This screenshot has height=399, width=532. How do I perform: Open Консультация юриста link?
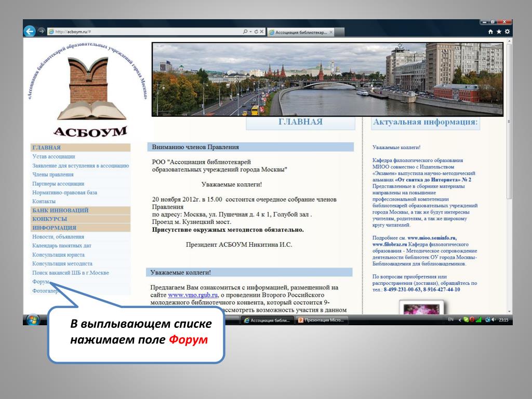58,255
